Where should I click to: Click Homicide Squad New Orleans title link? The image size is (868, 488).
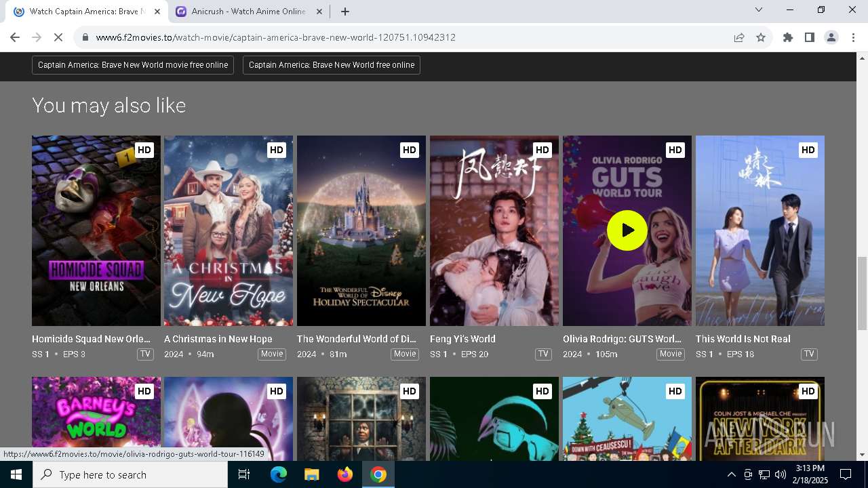[92, 339]
